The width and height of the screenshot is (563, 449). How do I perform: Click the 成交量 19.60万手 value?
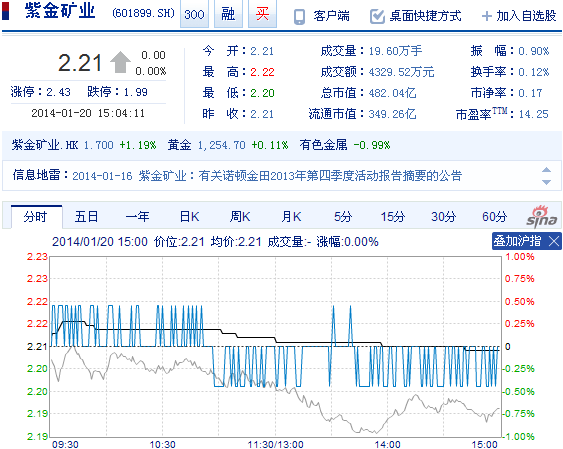click(x=396, y=51)
